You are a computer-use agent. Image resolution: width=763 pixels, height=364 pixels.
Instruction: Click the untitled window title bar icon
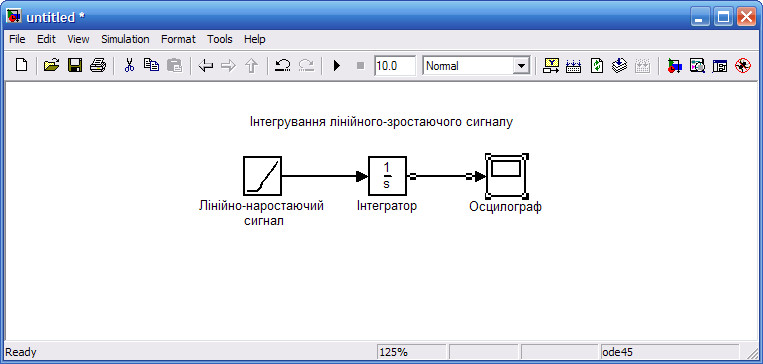(x=14, y=17)
